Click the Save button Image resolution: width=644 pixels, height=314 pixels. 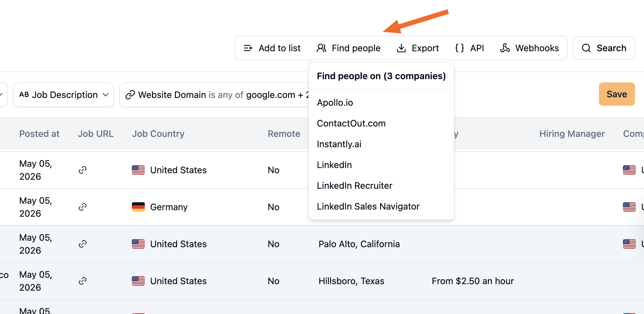[617, 94]
